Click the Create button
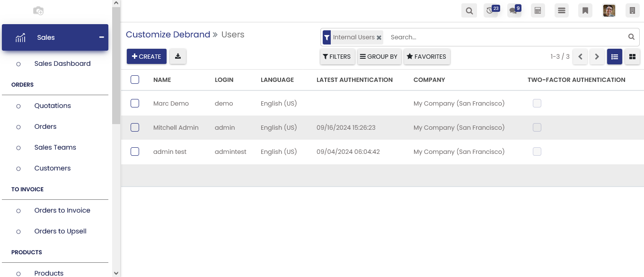Image resolution: width=644 pixels, height=277 pixels. [147, 56]
